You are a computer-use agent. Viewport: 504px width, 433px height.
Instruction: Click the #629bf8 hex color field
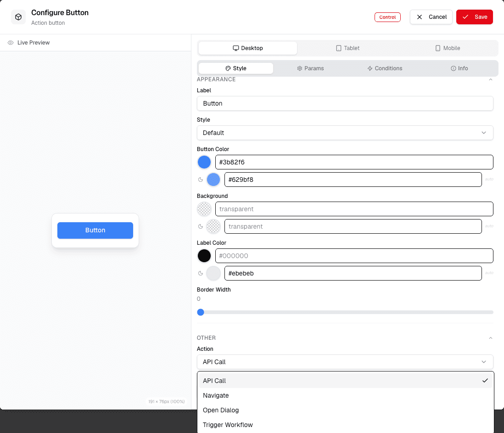pos(353,180)
